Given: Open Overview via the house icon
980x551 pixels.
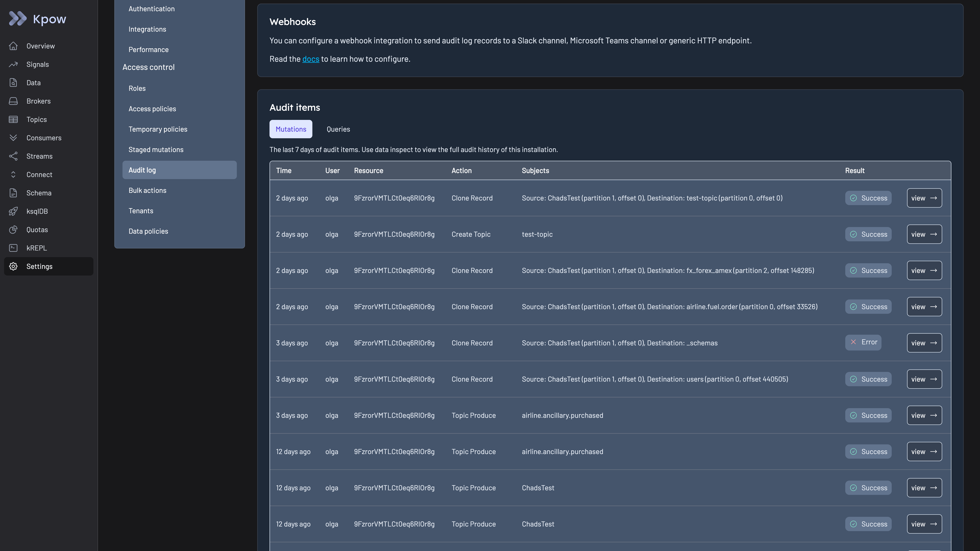Looking at the screenshot, I should coord(13,46).
